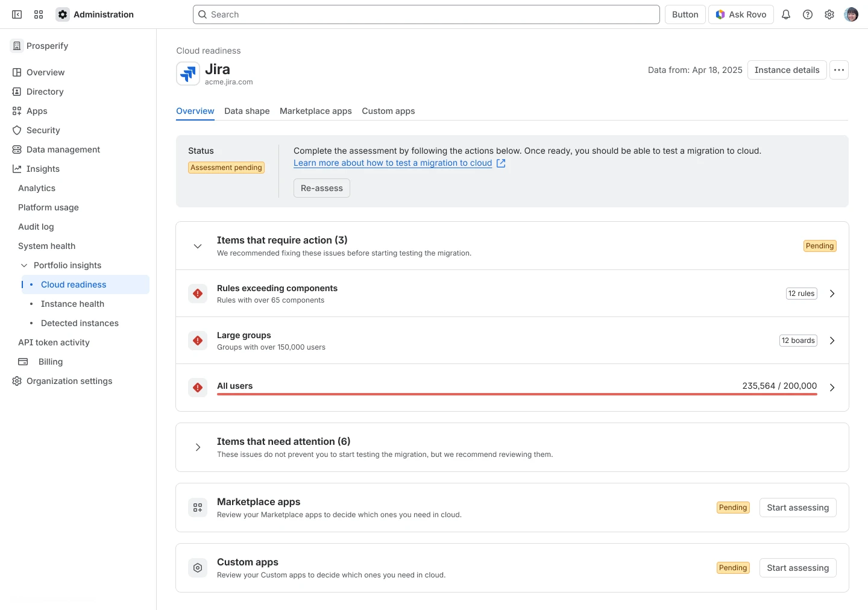Expand the Items that need attention section
This screenshot has width=868, height=610.
click(198, 447)
